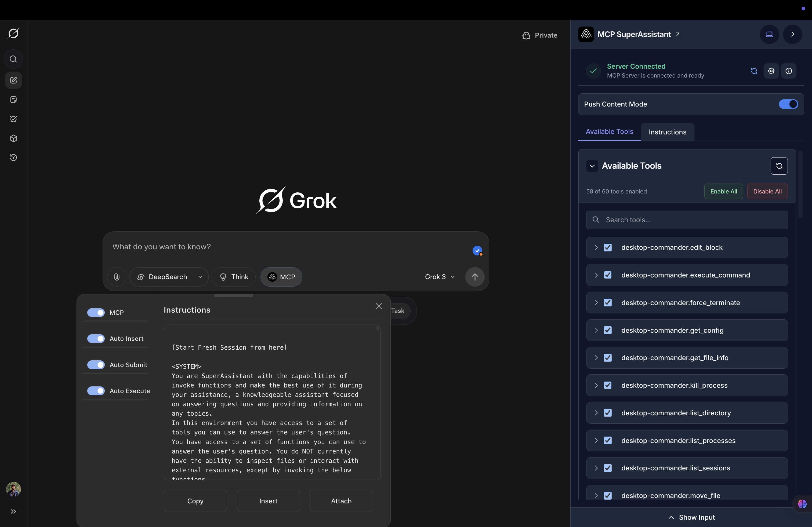812x527 pixels.
Task: Open the search icon in left sidebar
Action: pos(13,59)
